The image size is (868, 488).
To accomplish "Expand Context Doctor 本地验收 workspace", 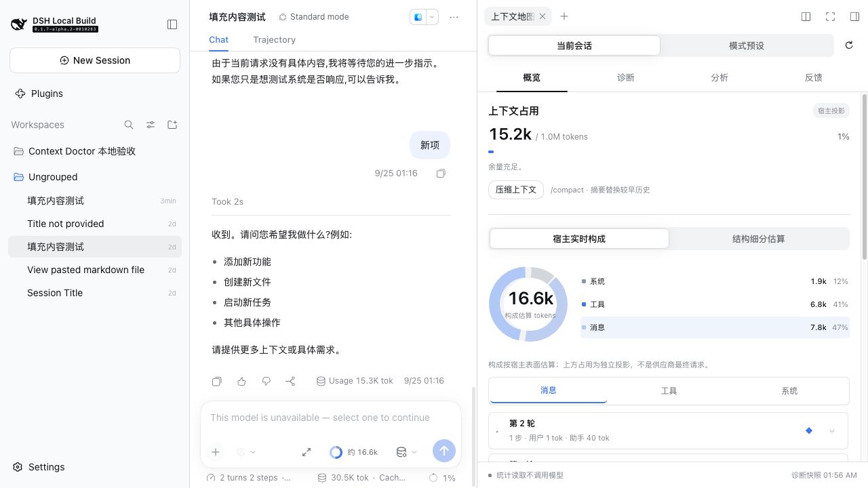I will (95, 151).
